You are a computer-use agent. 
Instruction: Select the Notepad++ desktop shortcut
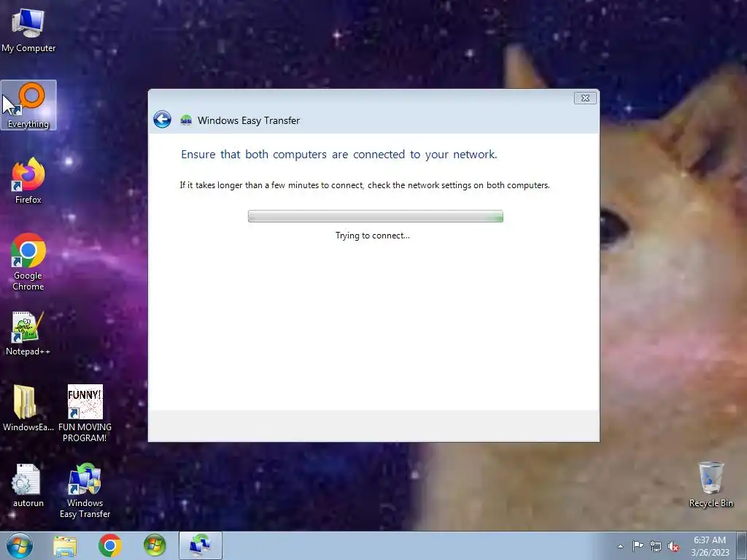point(28,333)
